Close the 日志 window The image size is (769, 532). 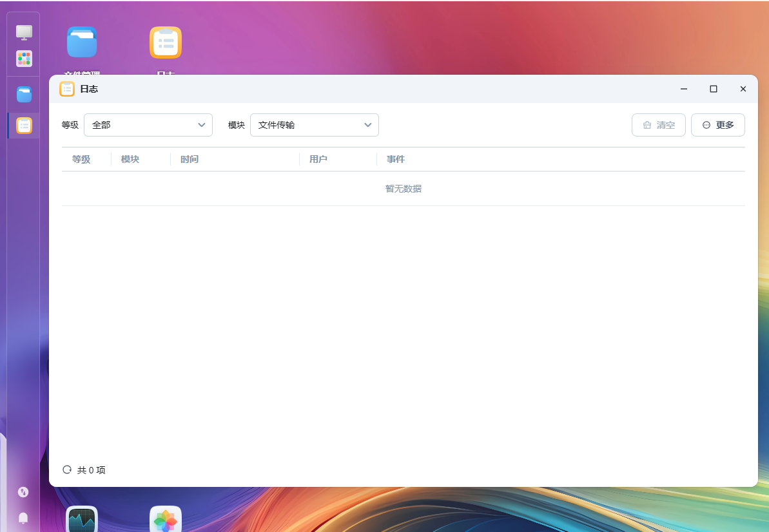[743, 89]
